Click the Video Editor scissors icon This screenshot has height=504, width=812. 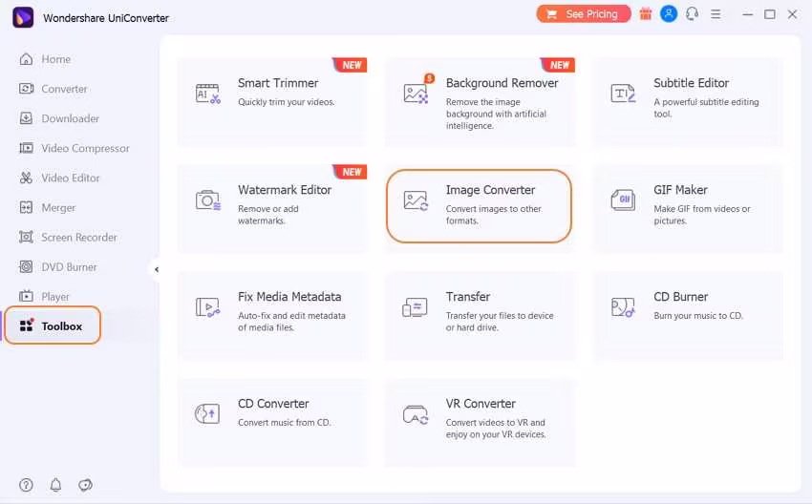[x=26, y=178]
